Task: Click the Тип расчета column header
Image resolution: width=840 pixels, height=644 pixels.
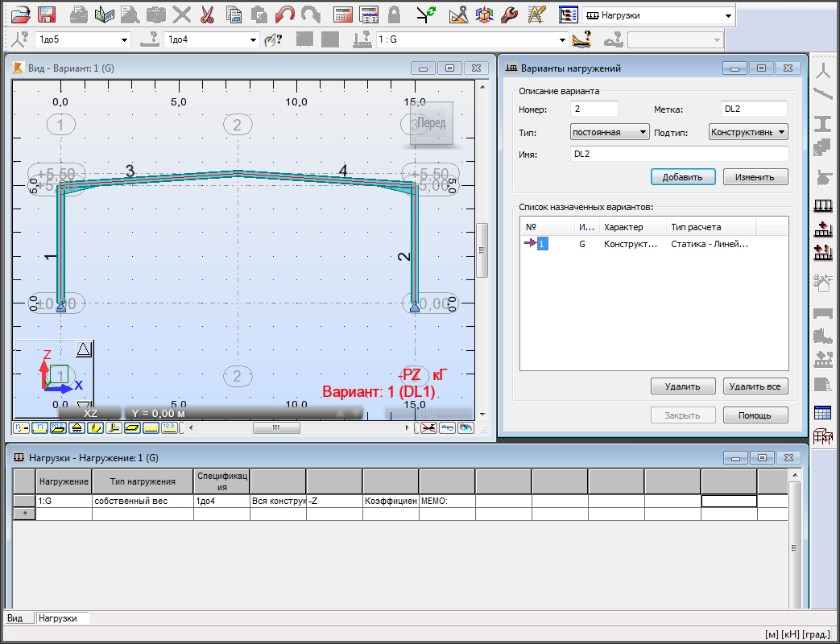Action: (x=711, y=227)
